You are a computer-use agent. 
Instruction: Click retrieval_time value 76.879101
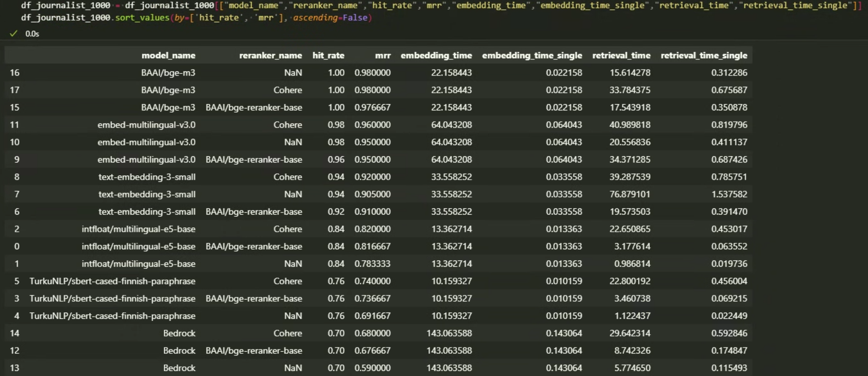[630, 194]
